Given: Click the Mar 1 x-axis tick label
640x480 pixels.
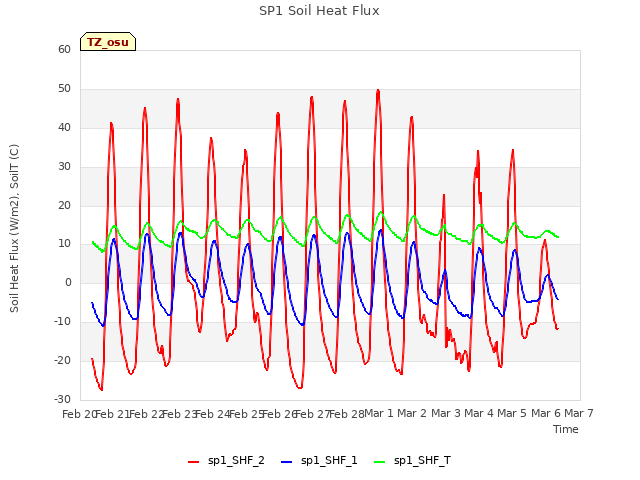Looking at the screenshot, I should 378,413.
